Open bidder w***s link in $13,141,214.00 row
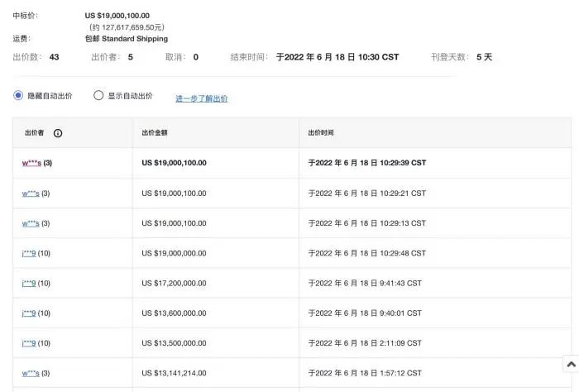 point(31,373)
